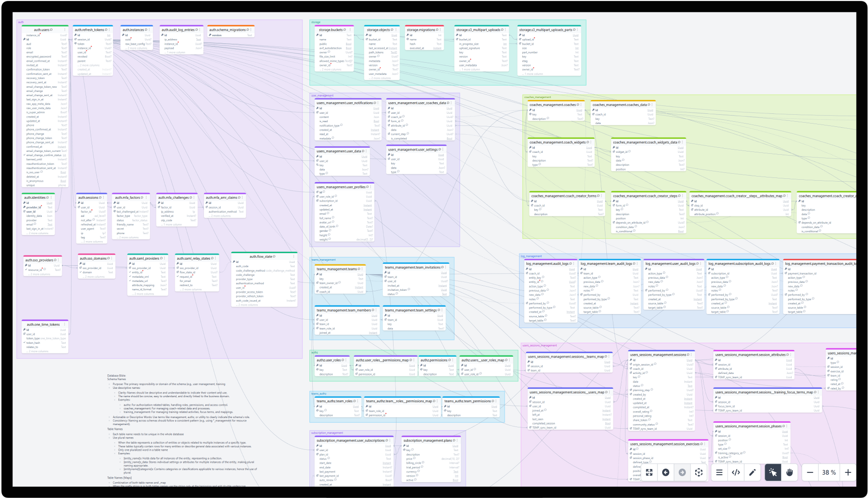Image resolution: width=868 pixels, height=498 pixels.
Task: Expand '2 more columns' in auth.instances
Action: coord(137,48)
